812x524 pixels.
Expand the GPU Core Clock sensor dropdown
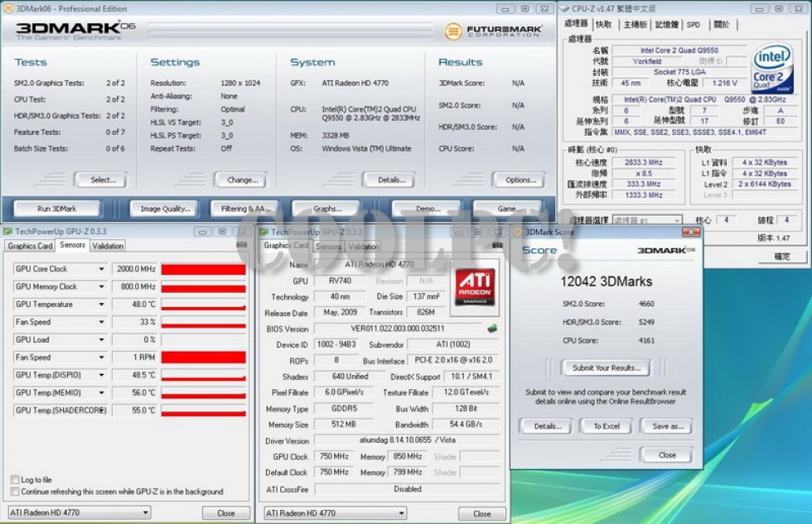pyautogui.click(x=102, y=269)
